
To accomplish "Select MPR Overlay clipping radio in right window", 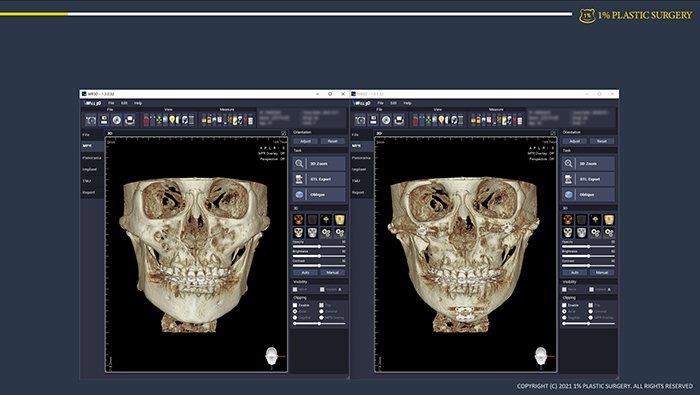I will [591, 318].
